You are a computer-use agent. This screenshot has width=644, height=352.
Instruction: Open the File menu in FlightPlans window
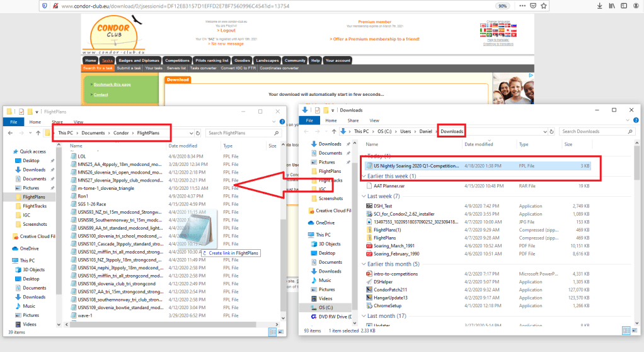[x=13, y=122]
